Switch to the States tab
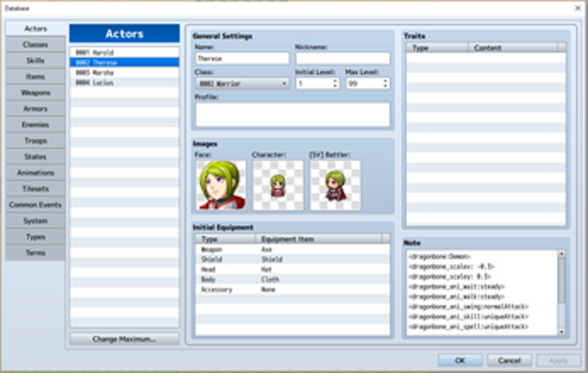Viewport: 588px width, 373px height. (36, 157)
